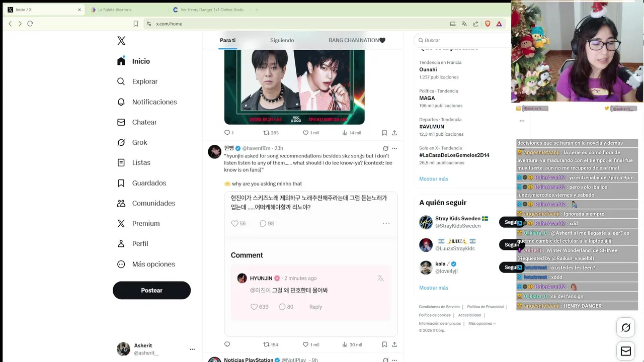
Task: Reply to top post with 1 comment
Action: [229, 133]
